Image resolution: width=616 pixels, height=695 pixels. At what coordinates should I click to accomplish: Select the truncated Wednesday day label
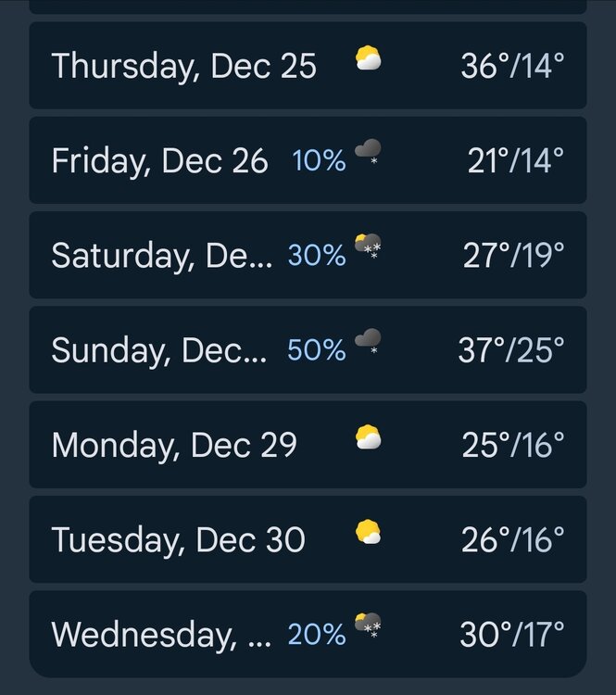coord(161,635)
